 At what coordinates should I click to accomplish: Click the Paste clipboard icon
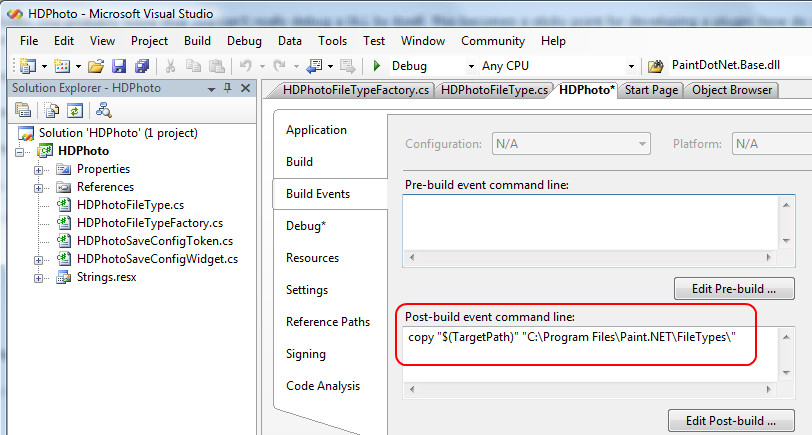(216, 66)
